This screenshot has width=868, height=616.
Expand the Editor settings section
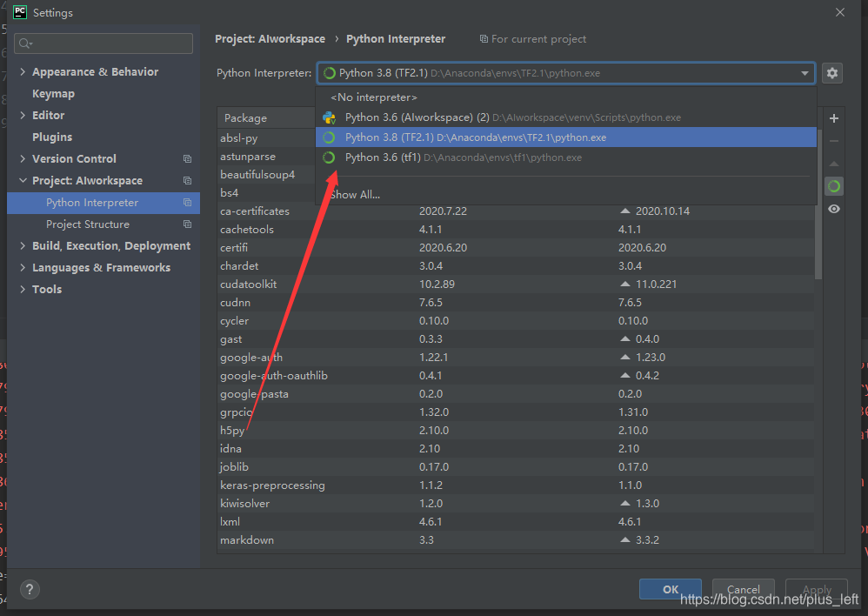(x=23, y=115)
